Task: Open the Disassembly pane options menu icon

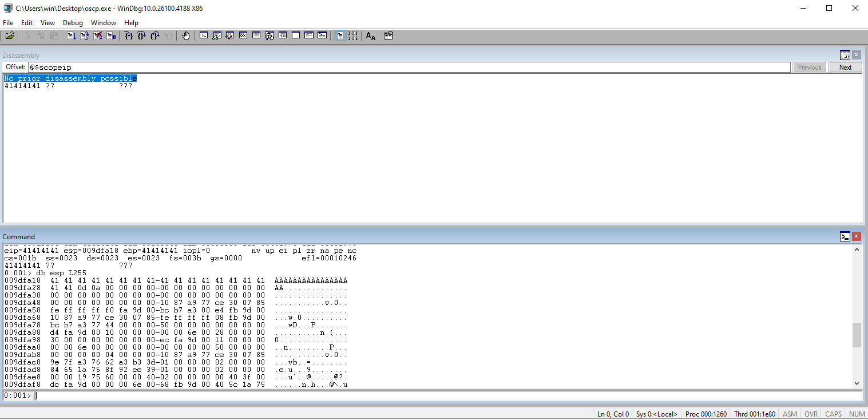Action: [845, 55]
